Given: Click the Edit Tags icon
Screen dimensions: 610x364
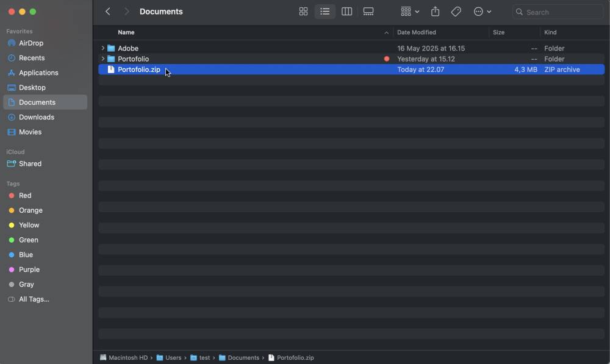Looking at the screenshot, I should click(456, 12).
